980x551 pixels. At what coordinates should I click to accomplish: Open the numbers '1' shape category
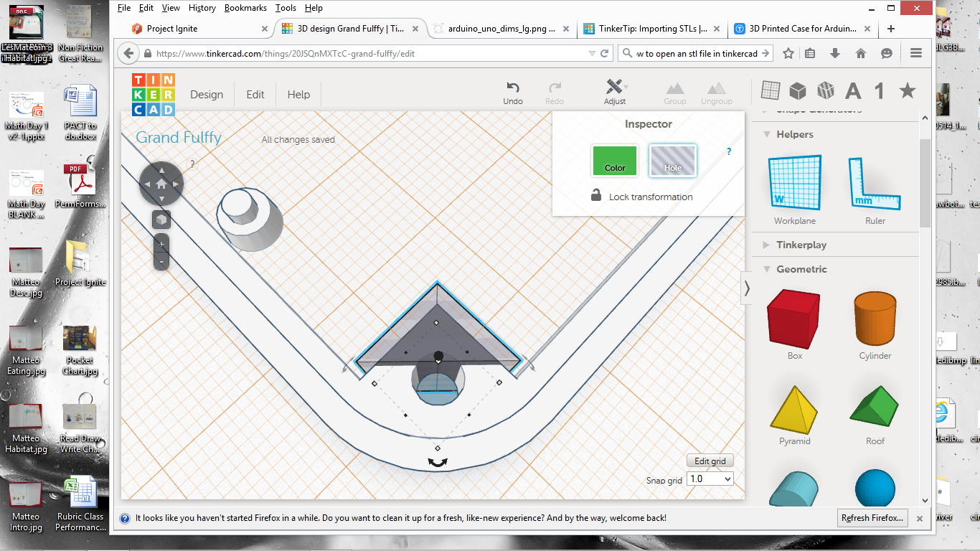pyautogui.click(x=880, y=90)
